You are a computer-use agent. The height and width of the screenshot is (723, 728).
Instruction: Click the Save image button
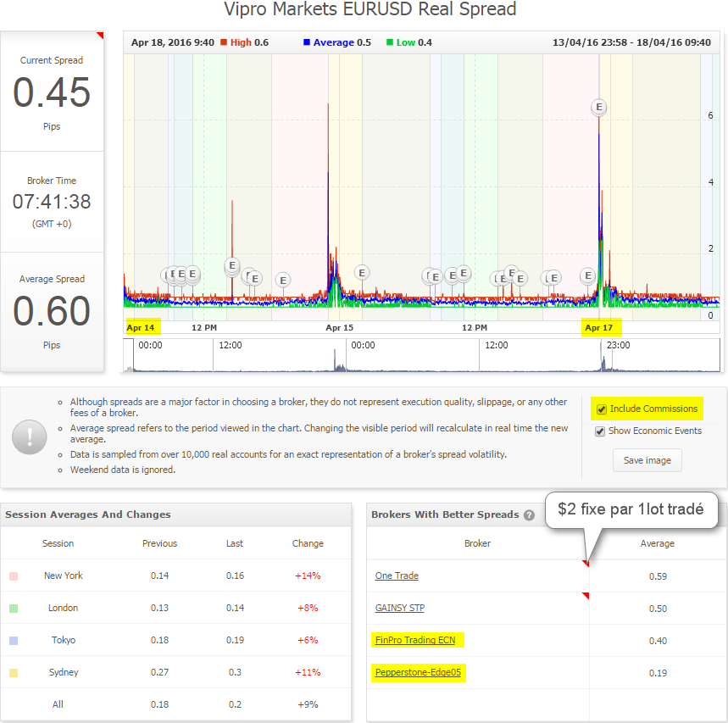[x=647, y=460]
